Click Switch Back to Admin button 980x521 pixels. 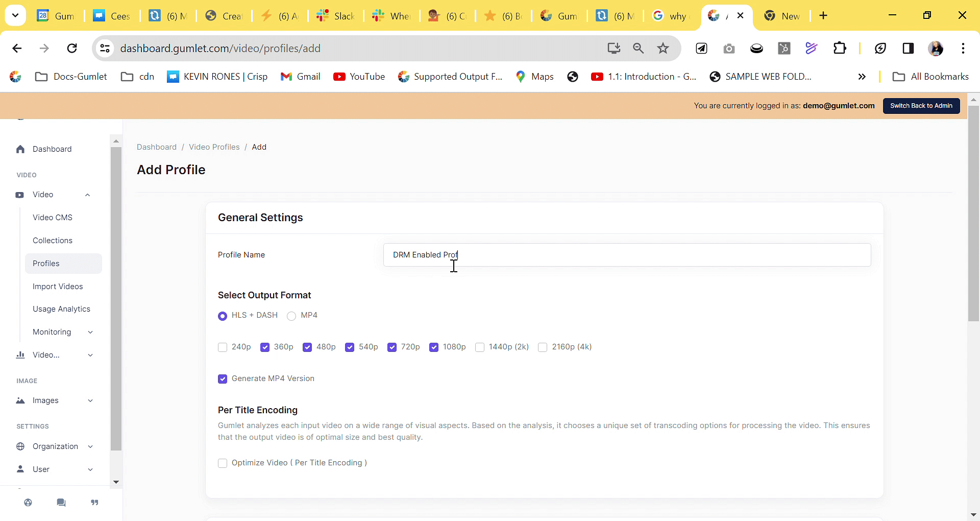(921, 106)
